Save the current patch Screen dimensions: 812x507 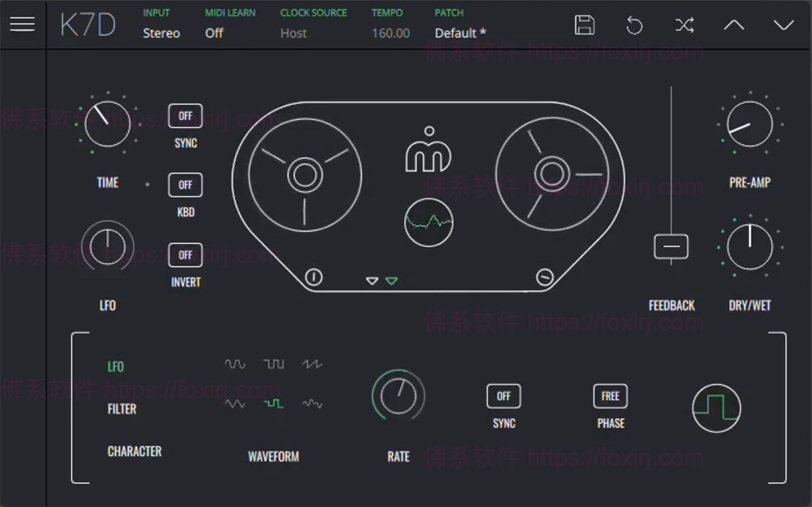tap(585, 25)
